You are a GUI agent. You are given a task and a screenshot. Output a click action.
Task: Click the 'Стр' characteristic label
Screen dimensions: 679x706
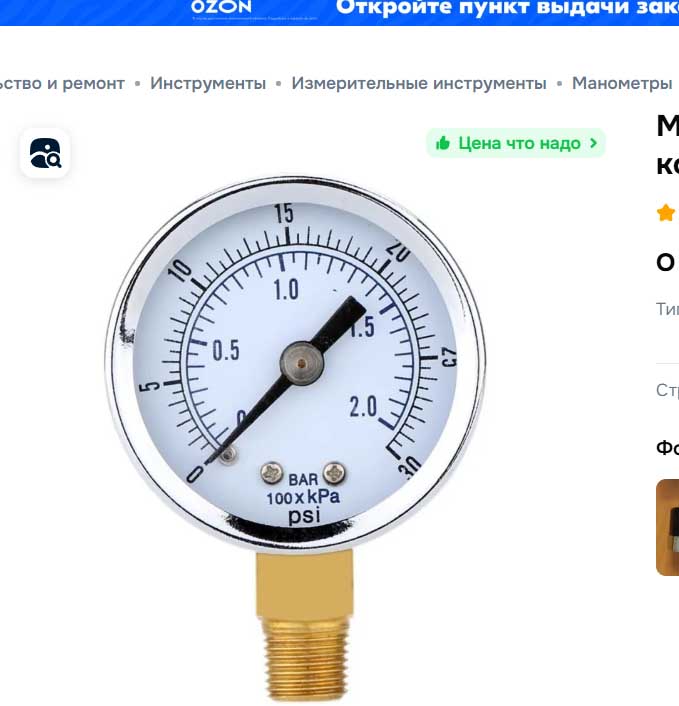click(x=667, y=390)
